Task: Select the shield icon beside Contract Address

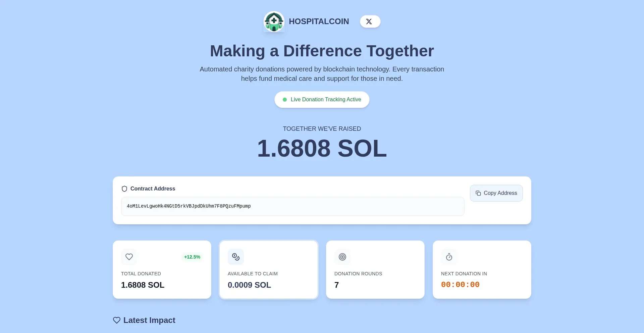Action: 124,188
